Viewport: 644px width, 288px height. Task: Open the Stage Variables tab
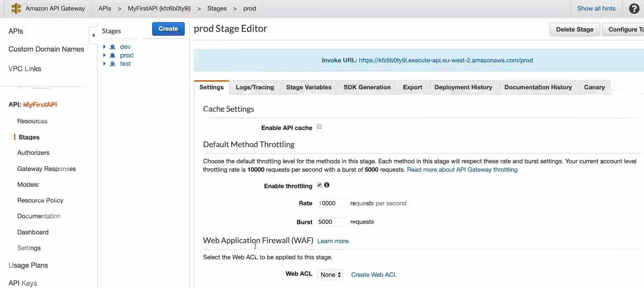(x=309, y=87)
